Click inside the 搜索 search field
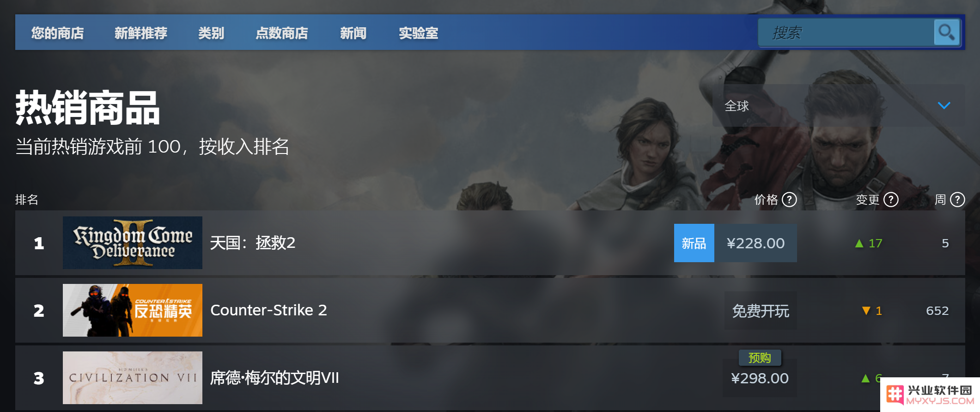This screenshot has height=412, width=980. [846, 32]
